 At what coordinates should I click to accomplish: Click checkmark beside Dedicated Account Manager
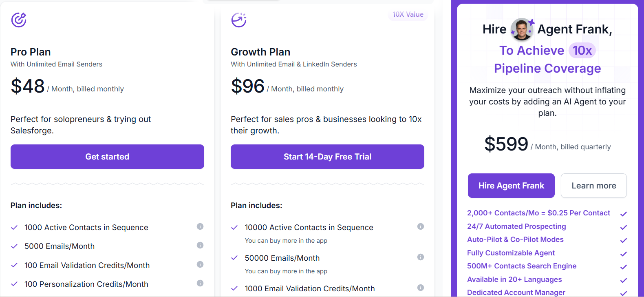tap(624, 294)
